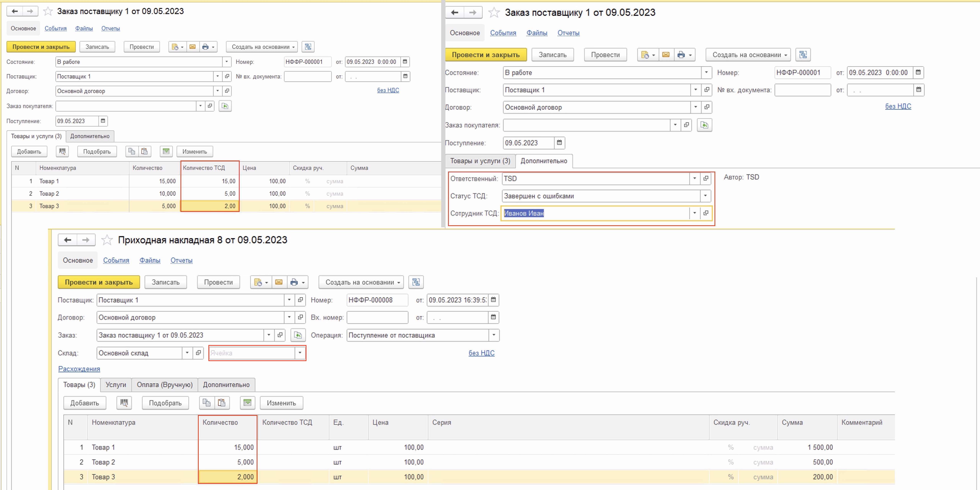The width and height of the screenshot is (980, 490).
Task: Expand Статус ТСД dropdown
Action: 705,196
